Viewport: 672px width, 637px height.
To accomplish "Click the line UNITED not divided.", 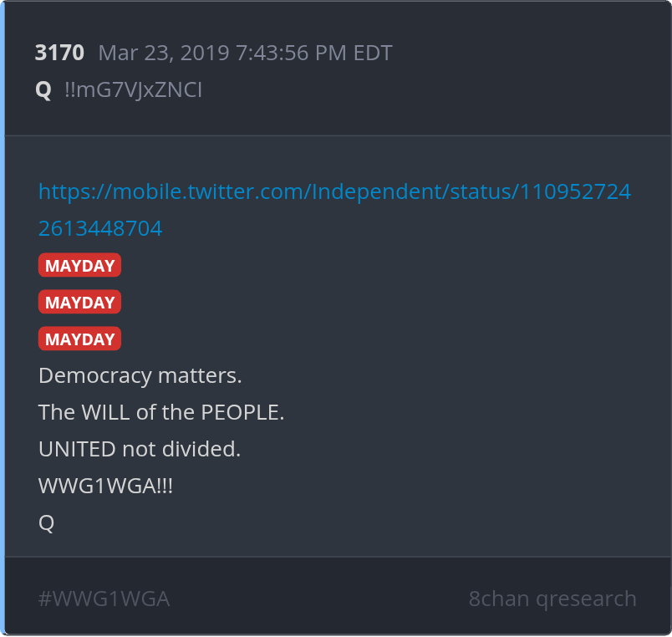I will pyautogui.click(x=140, y=449).
